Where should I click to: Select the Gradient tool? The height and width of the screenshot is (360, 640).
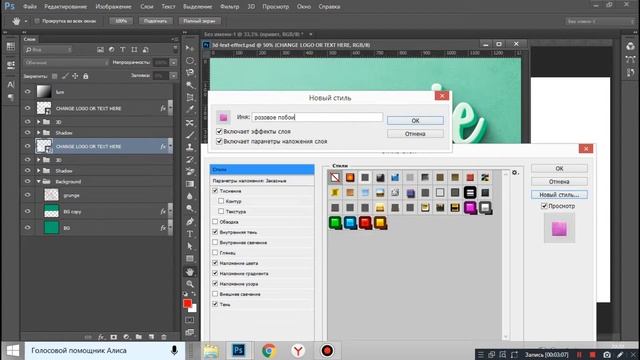pyautogui.click(x=190, y=184)
